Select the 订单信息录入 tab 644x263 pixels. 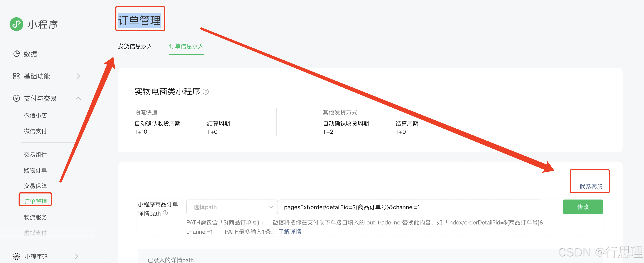pos(186,46)
